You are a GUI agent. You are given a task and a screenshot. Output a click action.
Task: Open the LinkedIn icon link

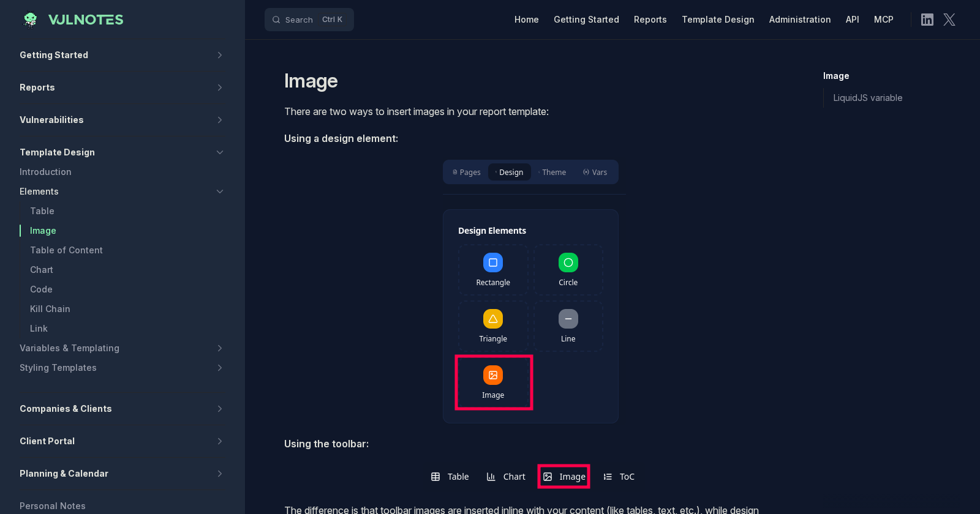927,20
